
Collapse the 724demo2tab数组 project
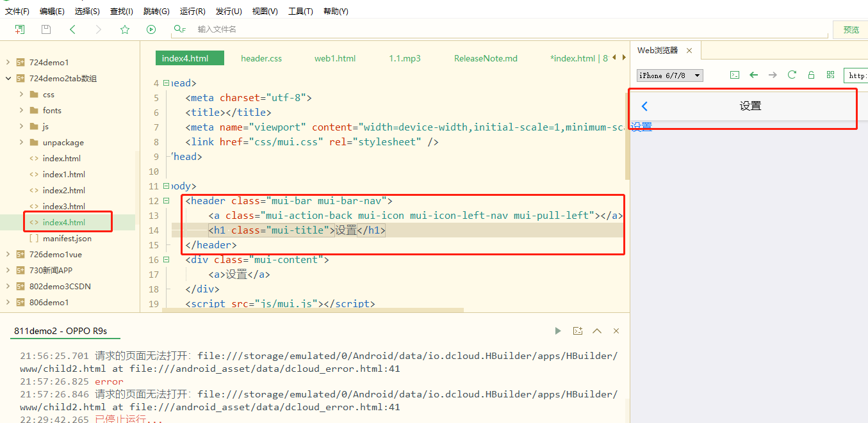click(x=8, y=78)
